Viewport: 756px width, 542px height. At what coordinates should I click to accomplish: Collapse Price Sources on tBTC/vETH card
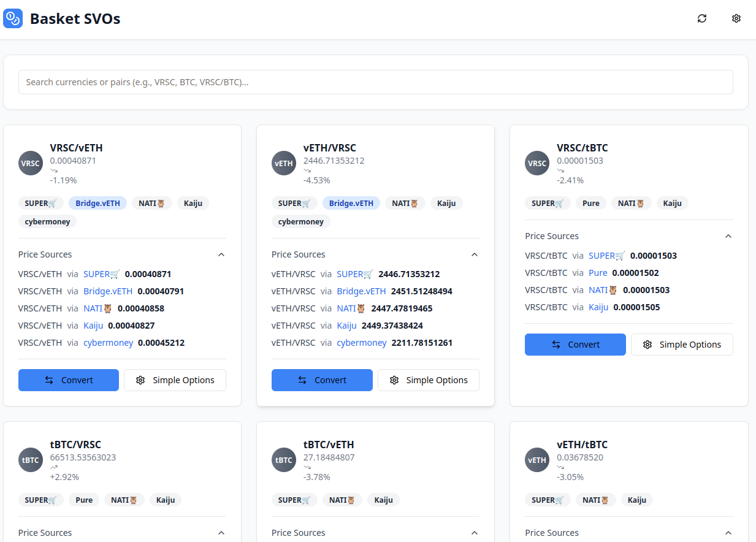pyautogui.click(x=474, y=532)
